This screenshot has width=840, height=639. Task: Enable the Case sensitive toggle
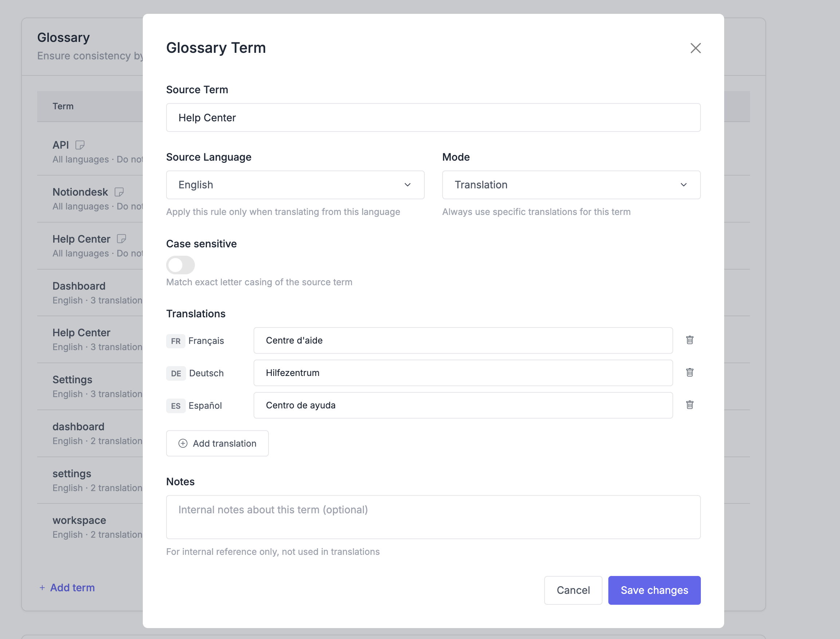click(180, 265)
